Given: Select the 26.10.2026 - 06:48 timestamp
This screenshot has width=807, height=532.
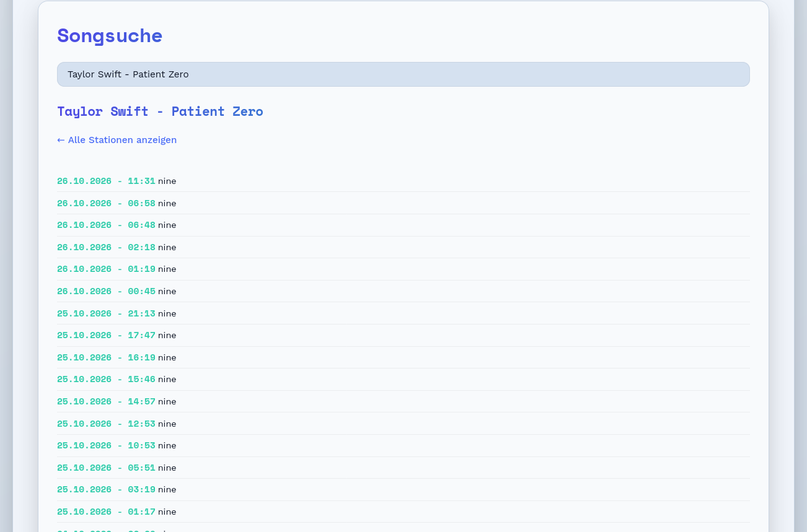Looking at the screenshot, I should [106, 225].
